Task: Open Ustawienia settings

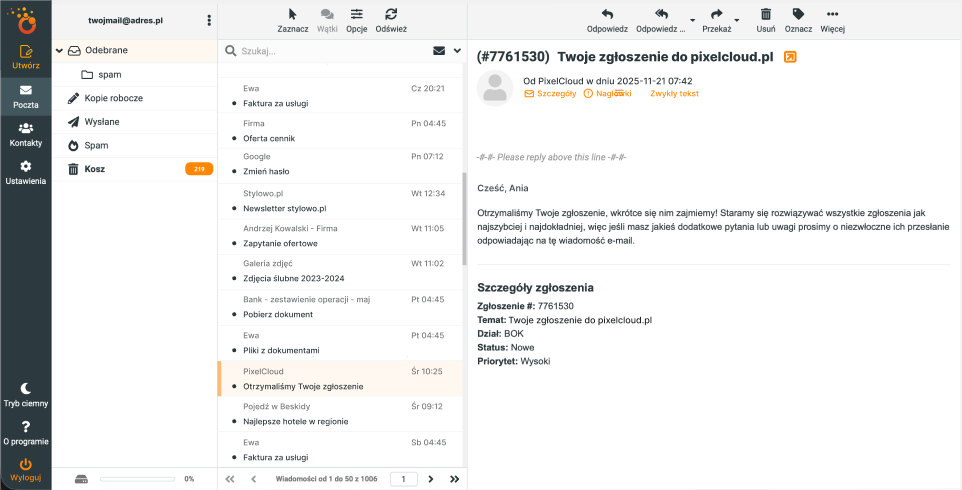Action: click(26, 166)
